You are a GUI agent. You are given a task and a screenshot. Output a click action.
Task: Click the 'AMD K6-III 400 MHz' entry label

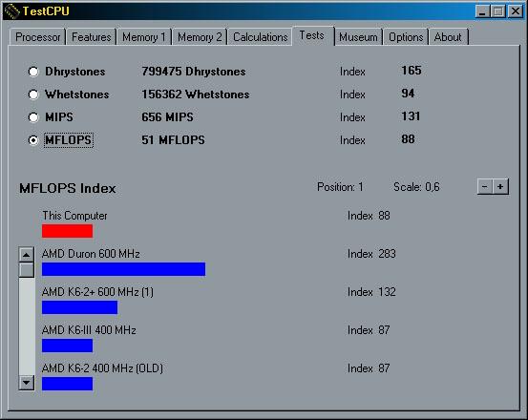click(89, 330)
